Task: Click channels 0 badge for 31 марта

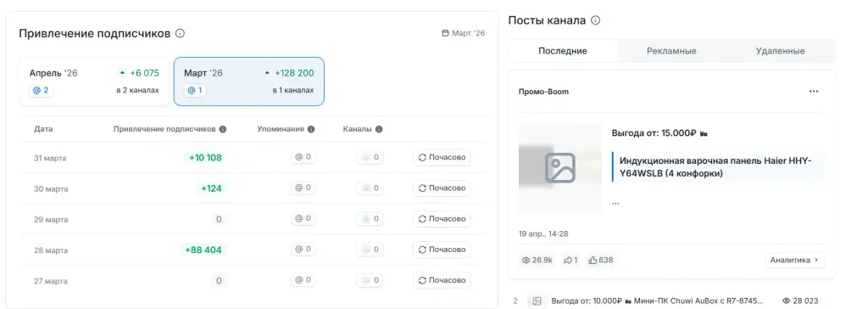Action: tap(370, 158)
